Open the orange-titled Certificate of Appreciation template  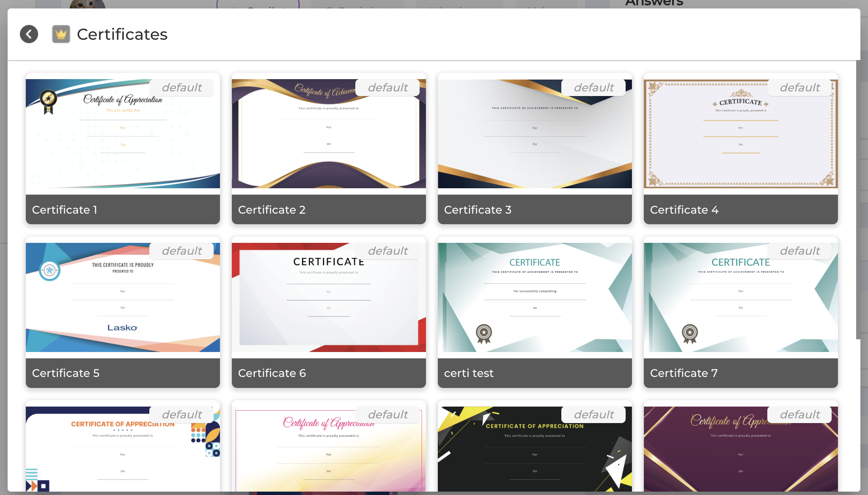point(123,449)
